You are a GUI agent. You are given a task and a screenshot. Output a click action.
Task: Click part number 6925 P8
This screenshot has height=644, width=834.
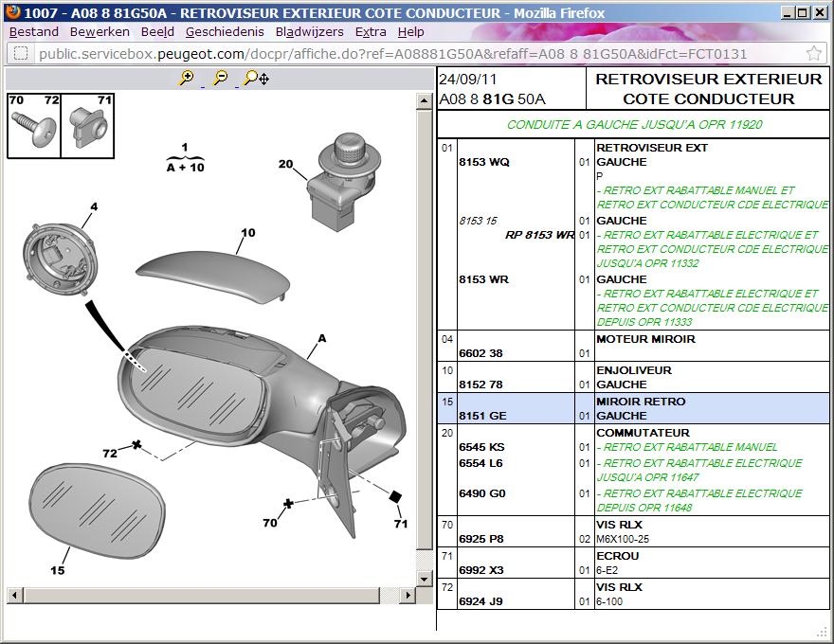tap(480, 539)
